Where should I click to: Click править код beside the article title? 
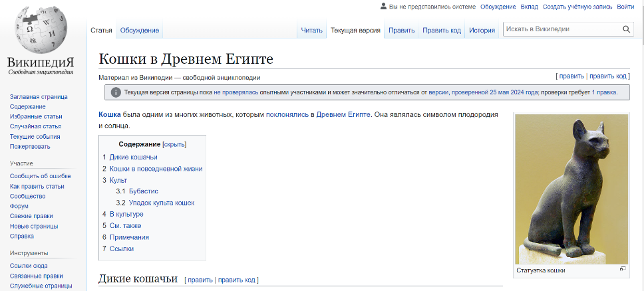pos(608,76)
